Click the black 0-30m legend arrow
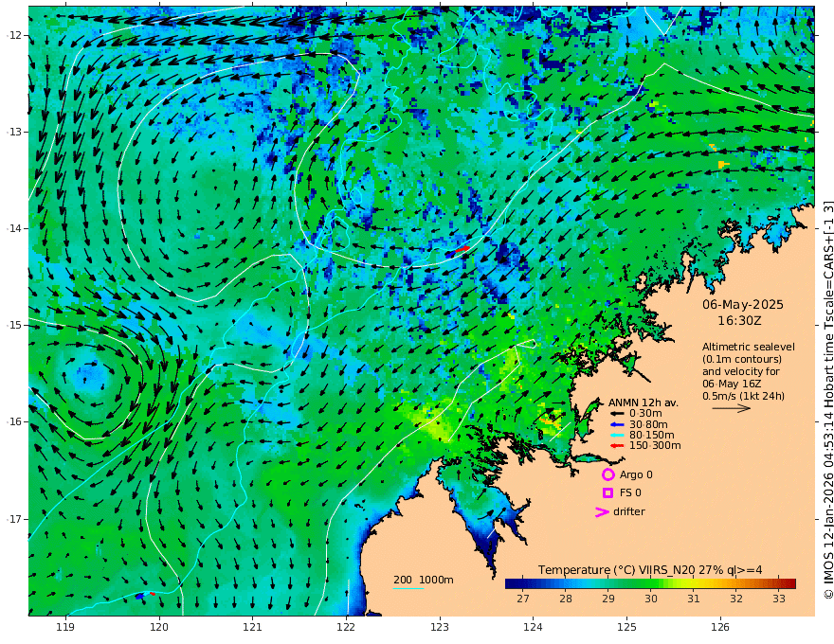 pyautogui.click(x=616, y=414)
